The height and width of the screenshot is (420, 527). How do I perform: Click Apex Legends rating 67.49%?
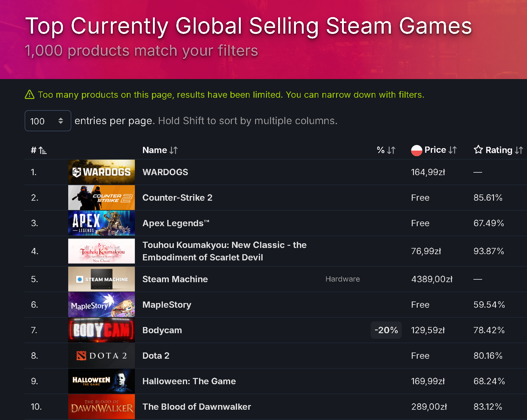489,223
